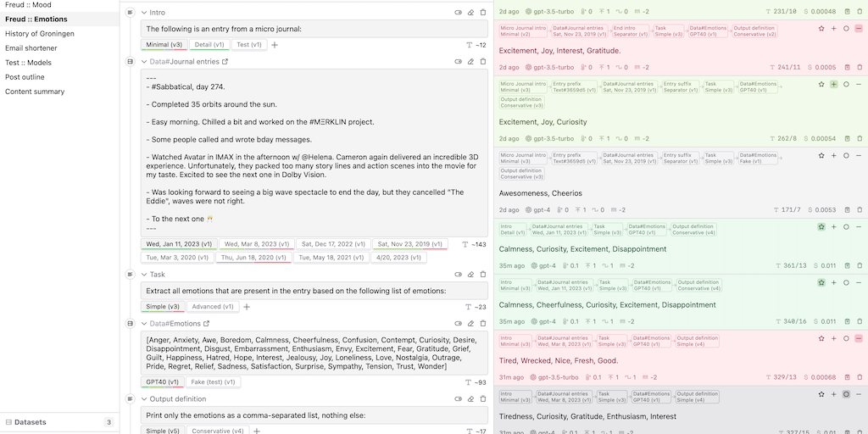
Task: Select the Wed, Mar 8, 2023 (v1) entry tab
Action: point(256,243)
